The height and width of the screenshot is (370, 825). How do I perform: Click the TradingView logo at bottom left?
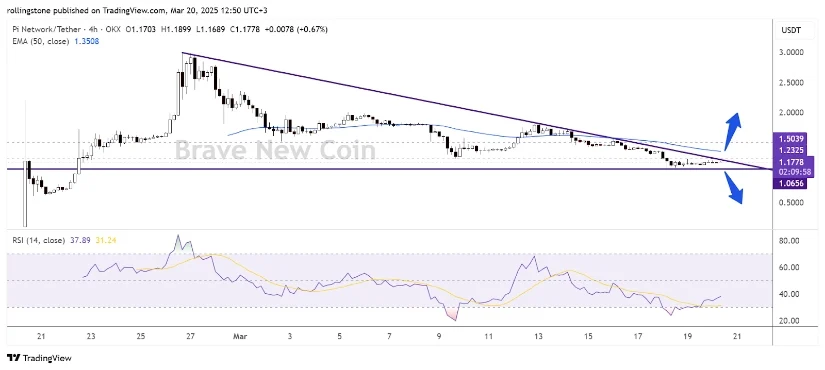40,358
